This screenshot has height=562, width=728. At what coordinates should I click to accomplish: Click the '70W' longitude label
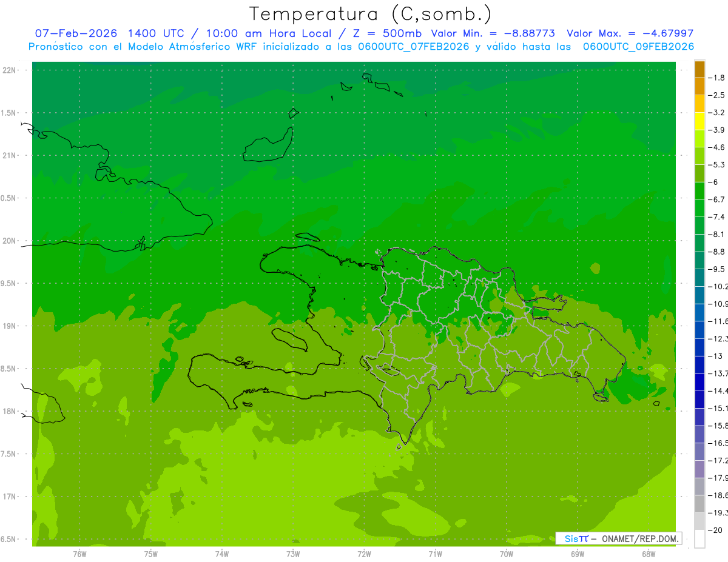(x=506, y=554)
